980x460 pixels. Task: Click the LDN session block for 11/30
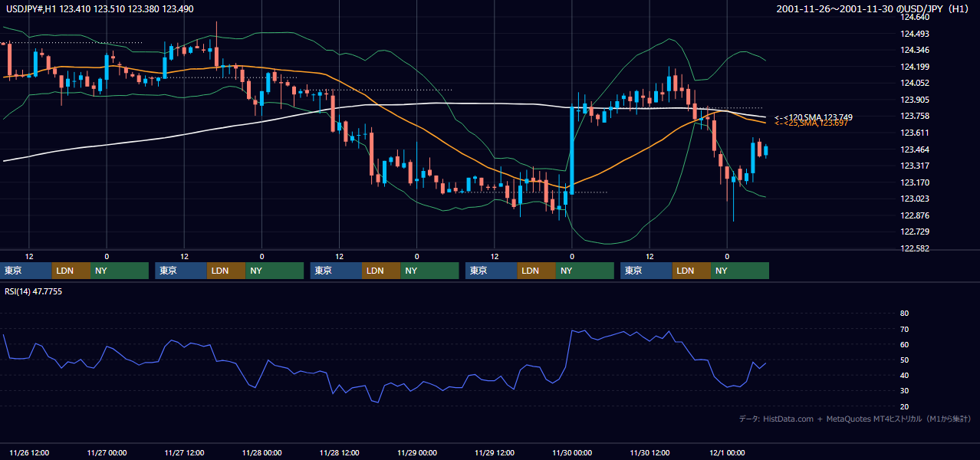[692, 271]
